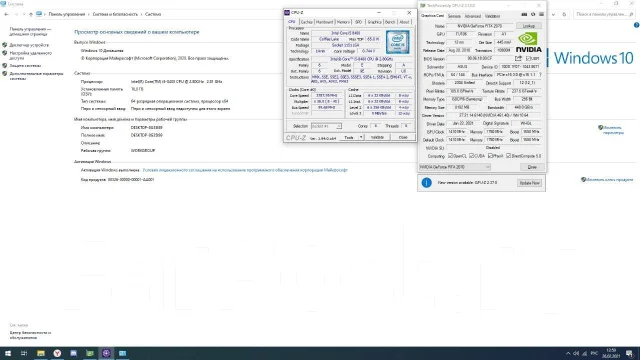Screen dimensions: 640x360
Task: Click the Lookup button in GPU-Z
Action: (529, 26)
